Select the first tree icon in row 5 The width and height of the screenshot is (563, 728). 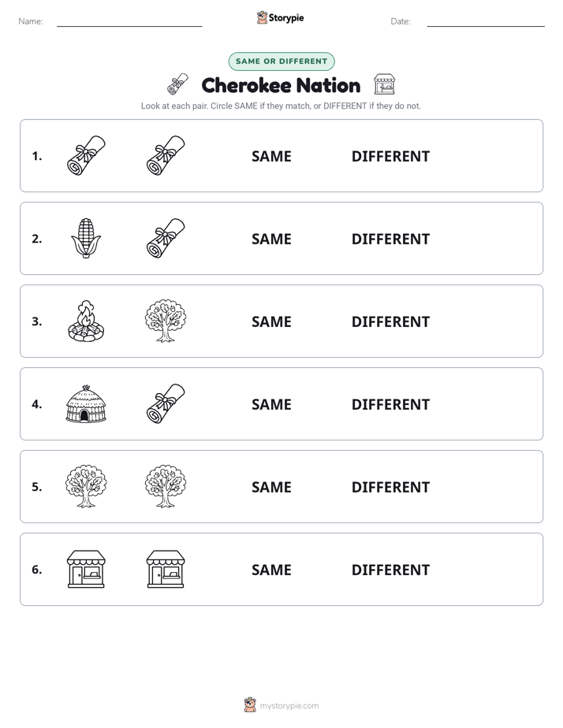[x=86, y=486]
